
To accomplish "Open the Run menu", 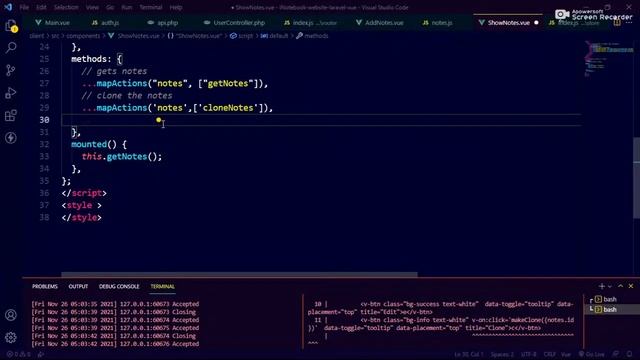I will tap(127, 7).
